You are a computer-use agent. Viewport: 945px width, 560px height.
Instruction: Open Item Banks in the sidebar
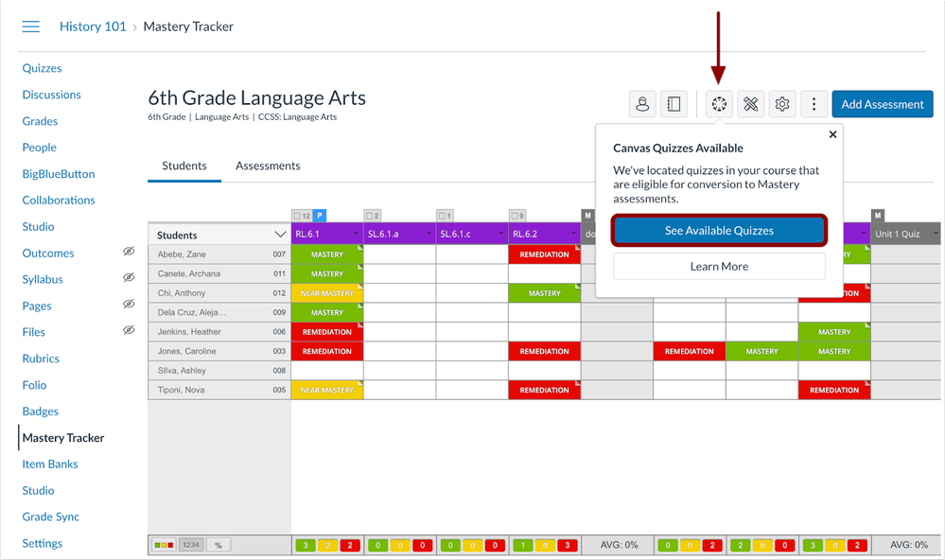tap(50, 464)
